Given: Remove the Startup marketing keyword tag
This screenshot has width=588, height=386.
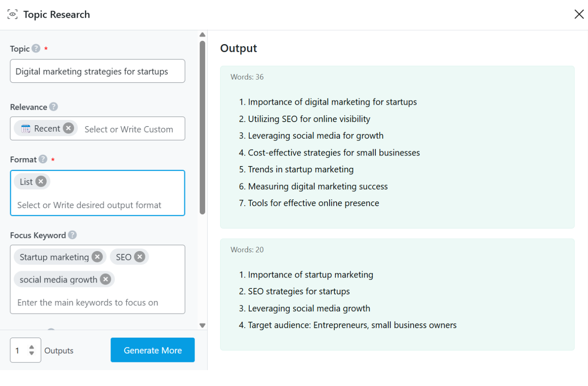Looking at the screenshot, I should coord(97,257).
